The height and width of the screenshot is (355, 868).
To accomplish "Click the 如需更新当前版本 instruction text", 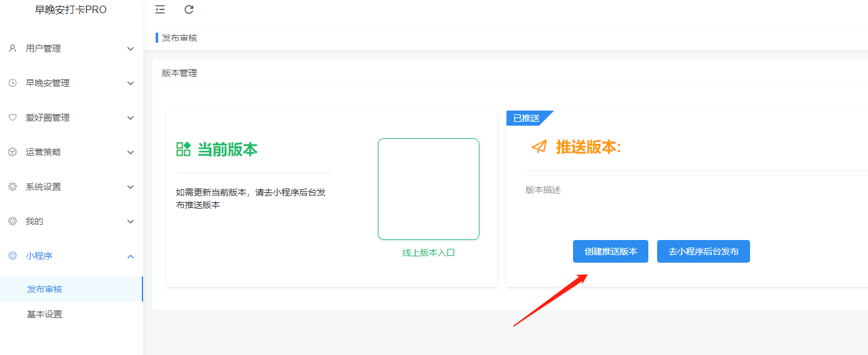I will pyautogui.click(x=251, y=199).
